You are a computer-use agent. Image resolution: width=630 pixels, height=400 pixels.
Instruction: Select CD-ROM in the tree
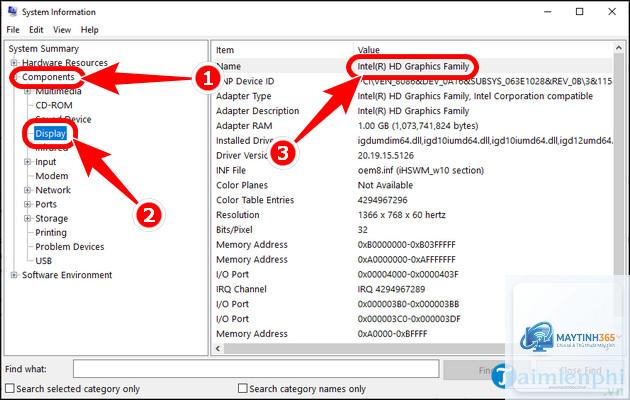(54, 105)
